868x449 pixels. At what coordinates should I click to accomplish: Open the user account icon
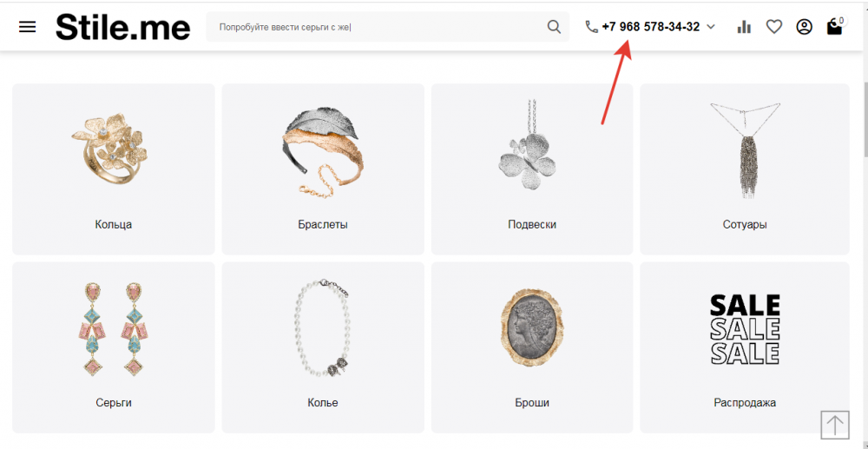tap(804, 27)
